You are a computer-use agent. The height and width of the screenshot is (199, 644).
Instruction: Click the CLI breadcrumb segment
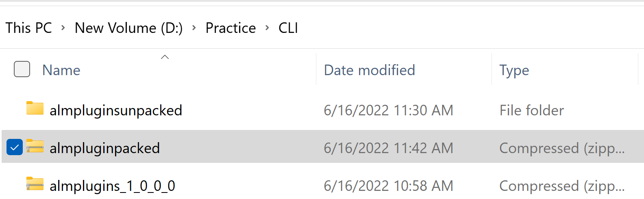(x=288, y=28)
